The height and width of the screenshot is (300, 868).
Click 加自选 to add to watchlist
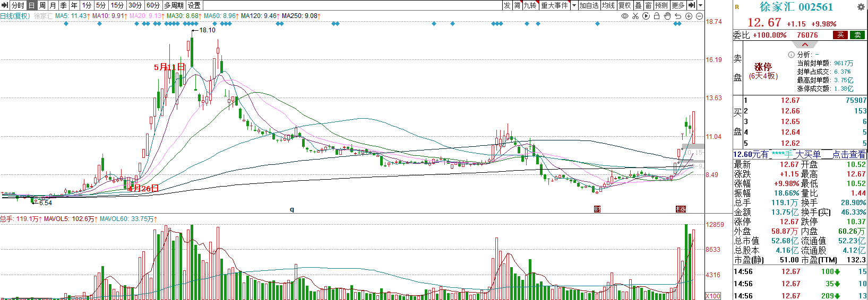[x=589, y=5]
